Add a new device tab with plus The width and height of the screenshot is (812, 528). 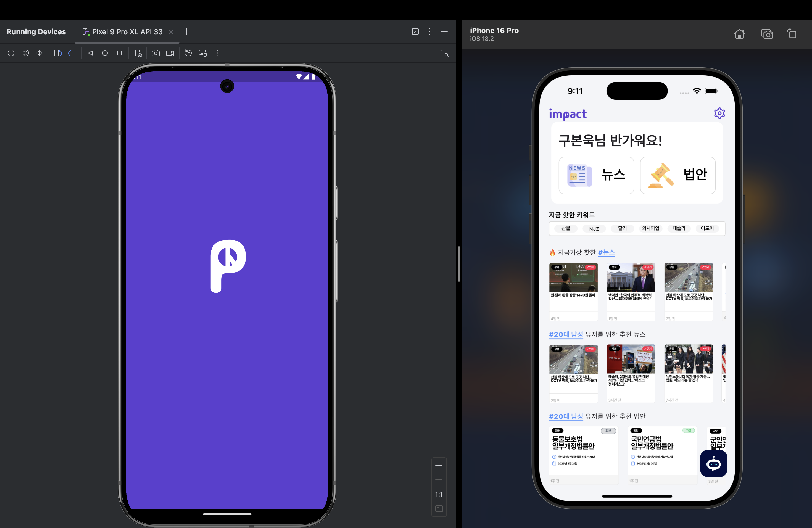point(186,32)
